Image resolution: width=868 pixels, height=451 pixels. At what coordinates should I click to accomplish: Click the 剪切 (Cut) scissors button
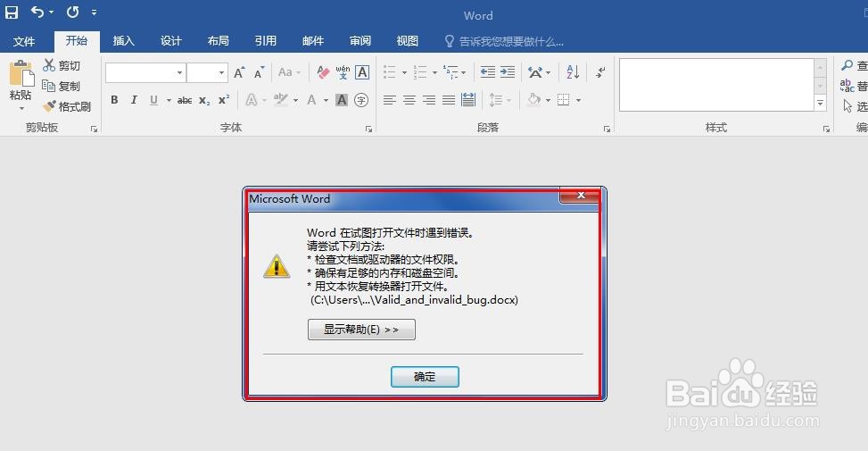[x=62, y=65]
